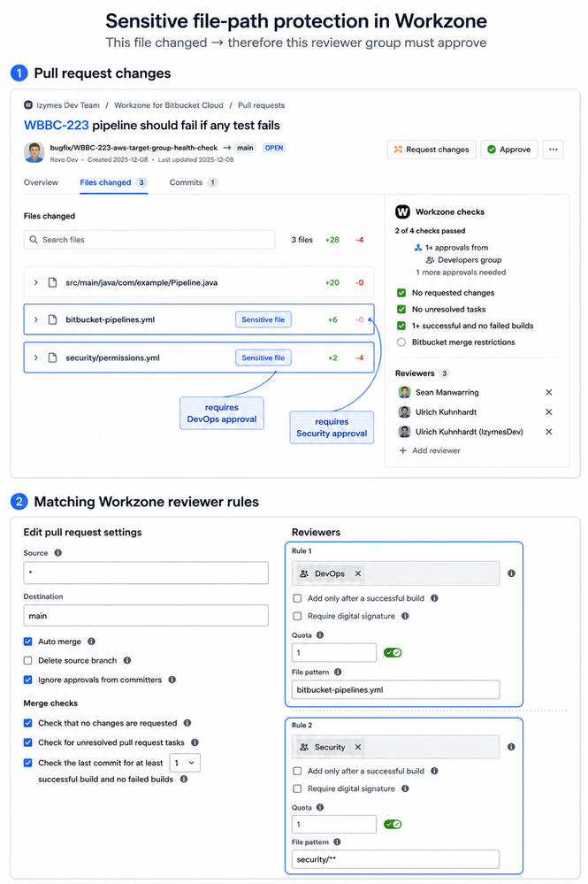Screen dimensions: 588x884
Task: Click the info icon next to Source
Action: coord(58,553)
